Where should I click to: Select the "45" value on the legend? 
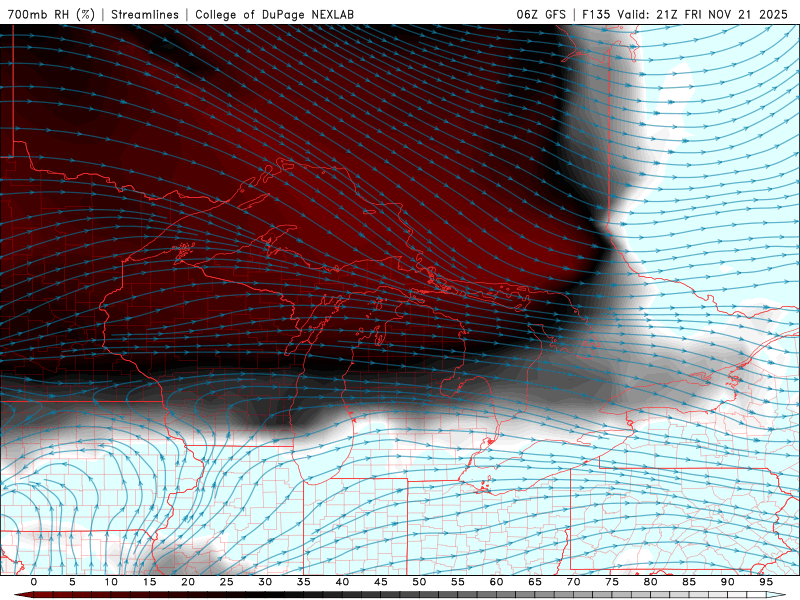(381, 582)
